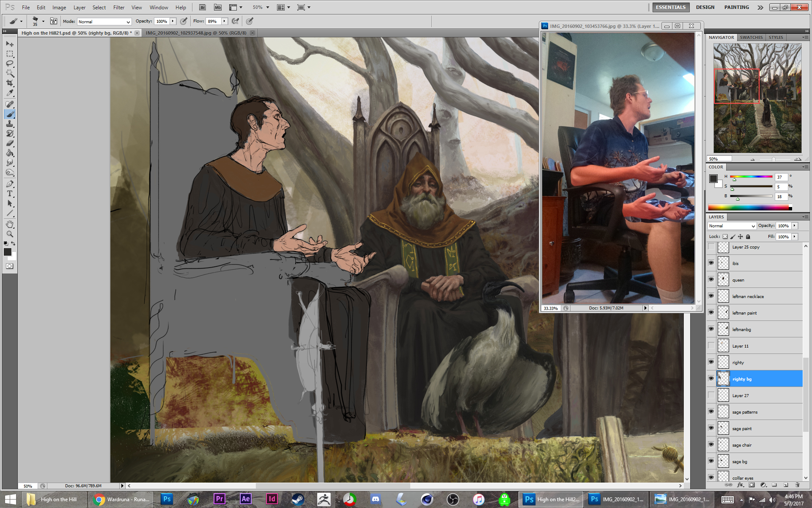The height and width of the screenshot is (508, 812).
Task: Open Premiere Pro from taskbar
Action: point(219,499)
